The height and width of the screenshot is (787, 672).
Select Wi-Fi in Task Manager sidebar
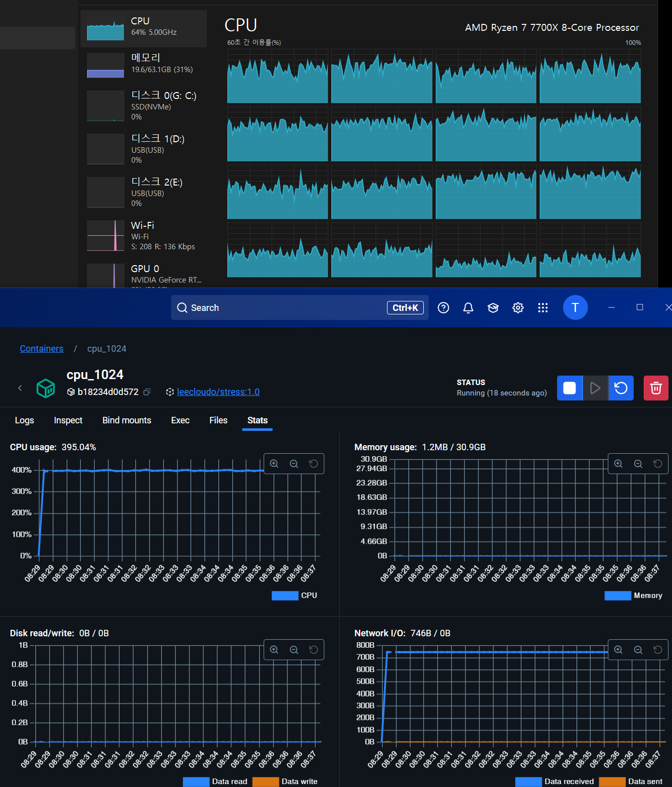pos(144,235)
